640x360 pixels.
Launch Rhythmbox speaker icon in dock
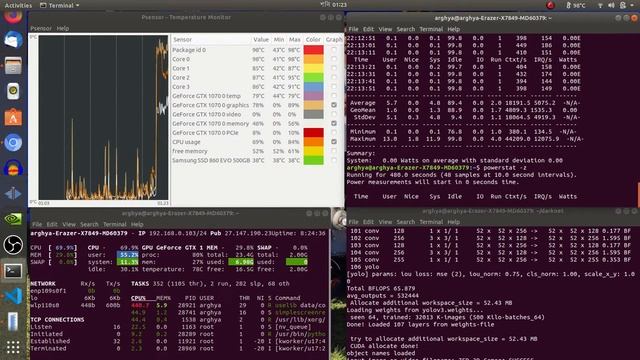(13, 91)
